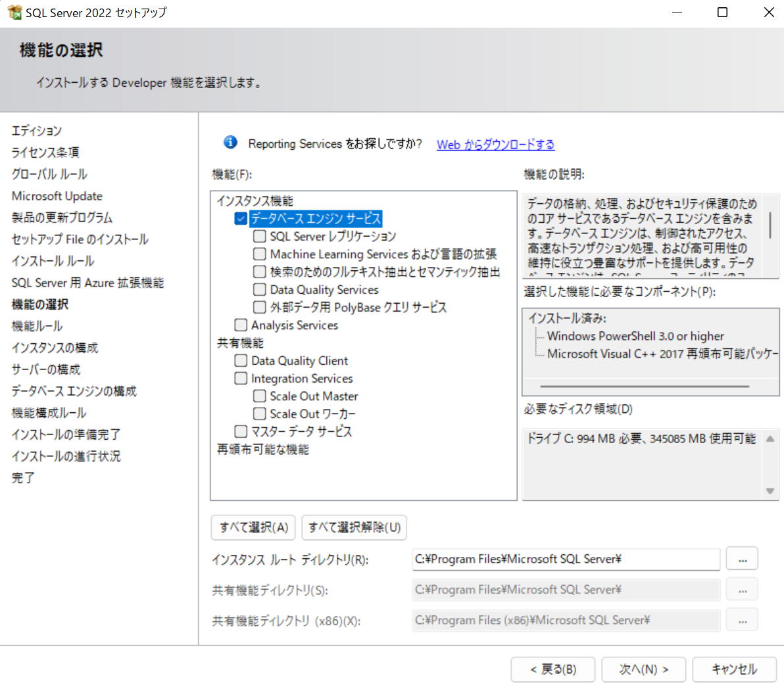
Task: Maximize the SQL Server 2022 setup window
Action: 722,12
